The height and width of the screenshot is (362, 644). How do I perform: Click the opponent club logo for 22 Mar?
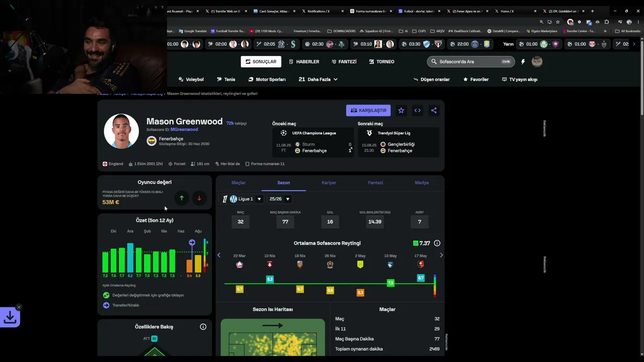(x=239, y=264)
